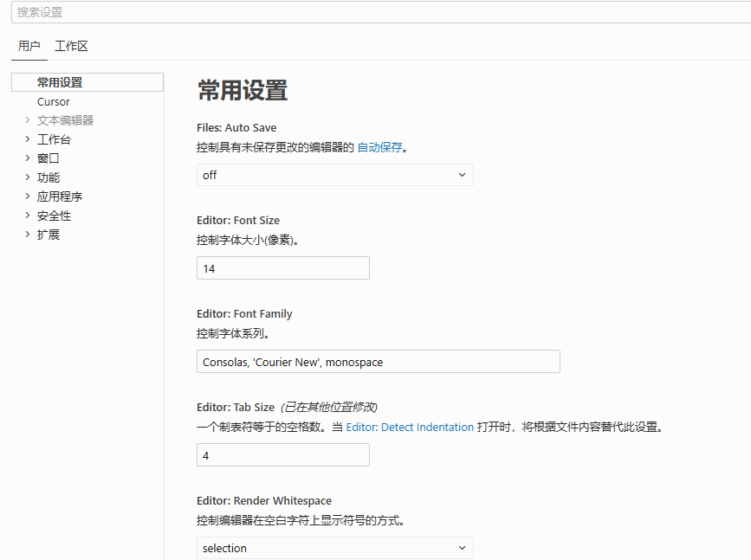Screen dimensions: 751x560
Task: Select the 应用程序 tree label
Action: point(60,196)
